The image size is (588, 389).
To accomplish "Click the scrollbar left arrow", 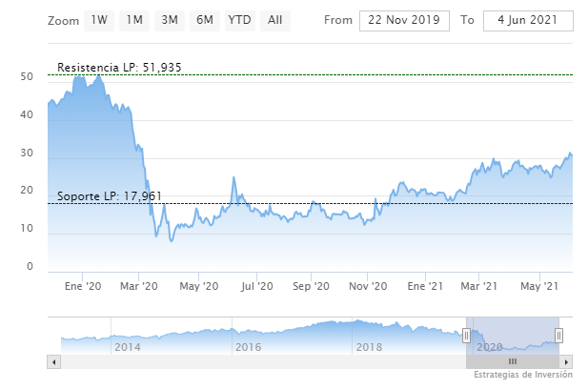I will 52,362.
